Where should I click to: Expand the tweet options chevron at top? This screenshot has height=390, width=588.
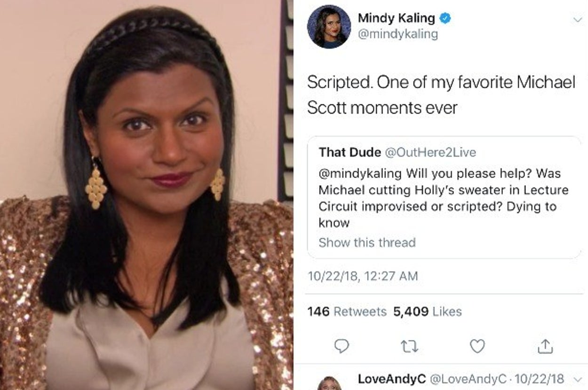pos(576,19)
